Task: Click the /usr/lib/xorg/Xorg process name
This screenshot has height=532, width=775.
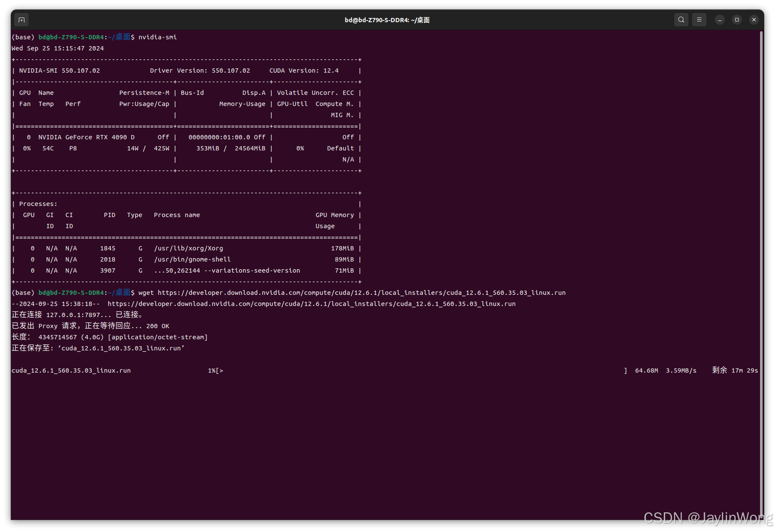Action: pyautogui.click(x=188, y=248)
